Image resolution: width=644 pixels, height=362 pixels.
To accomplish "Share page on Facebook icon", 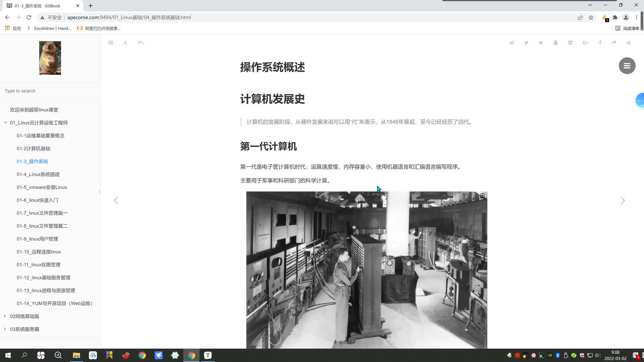I will click(600, 43).
